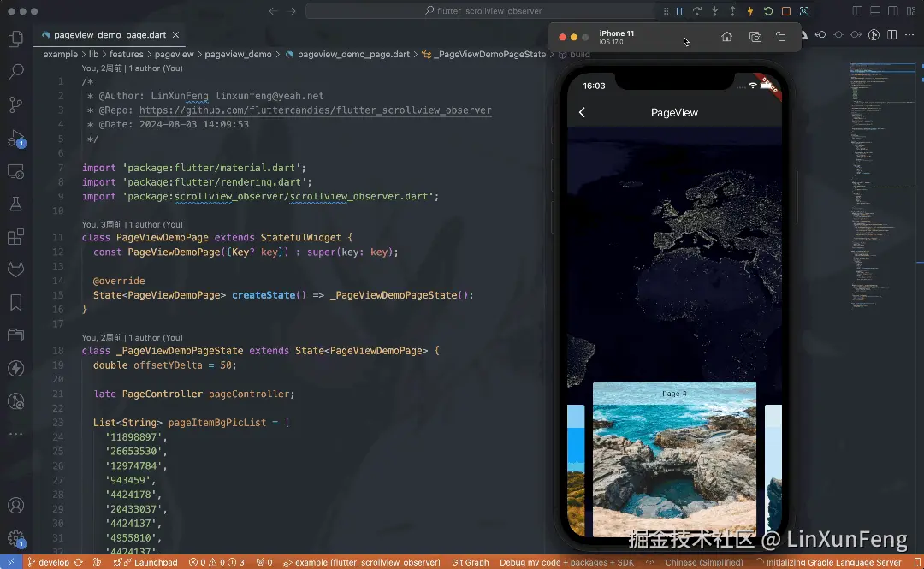The width and height of the screenshot is (924, 569).
Task: Restart the debug session with the green arrow
Action: coord(768,11)
